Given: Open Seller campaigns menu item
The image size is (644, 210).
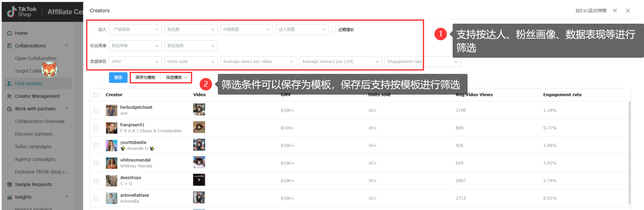Looking at the screenshot, I should 33,147.
